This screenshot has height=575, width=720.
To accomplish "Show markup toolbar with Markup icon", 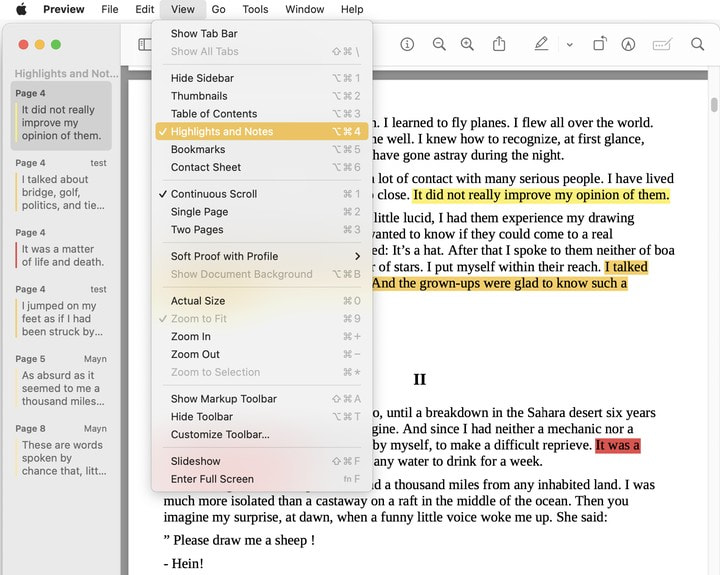I will tap(628, 44).
